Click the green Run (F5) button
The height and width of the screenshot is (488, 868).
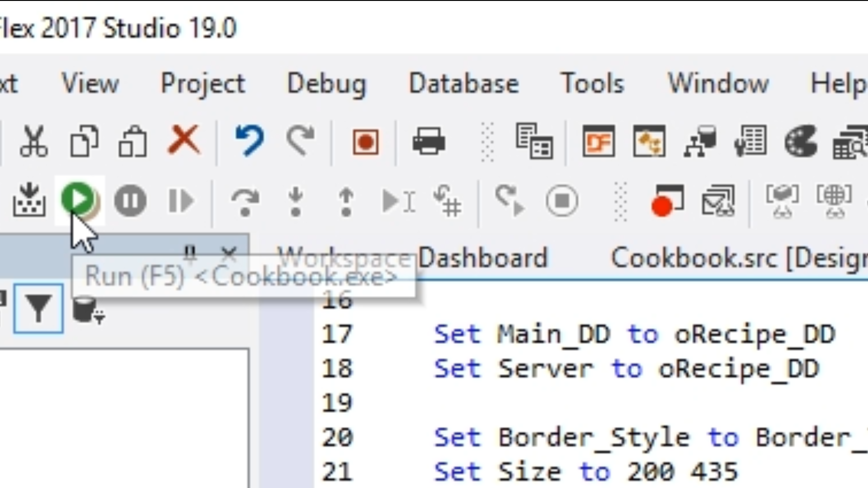click(78, 199)
